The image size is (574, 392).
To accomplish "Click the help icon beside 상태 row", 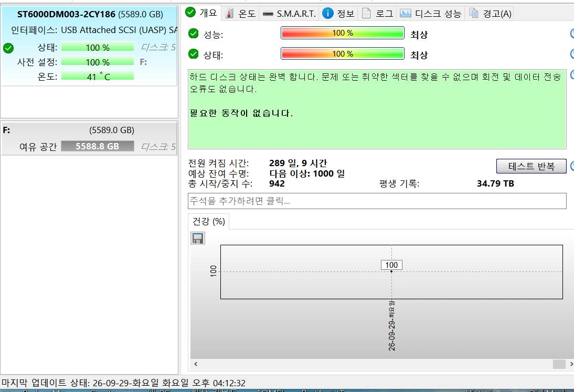I will pos(572,54).
